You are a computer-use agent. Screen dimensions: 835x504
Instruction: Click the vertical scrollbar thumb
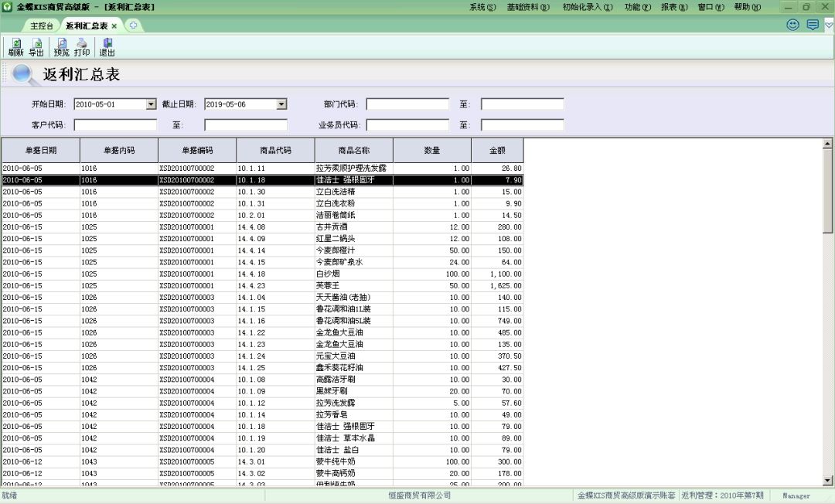pos(827,190)
